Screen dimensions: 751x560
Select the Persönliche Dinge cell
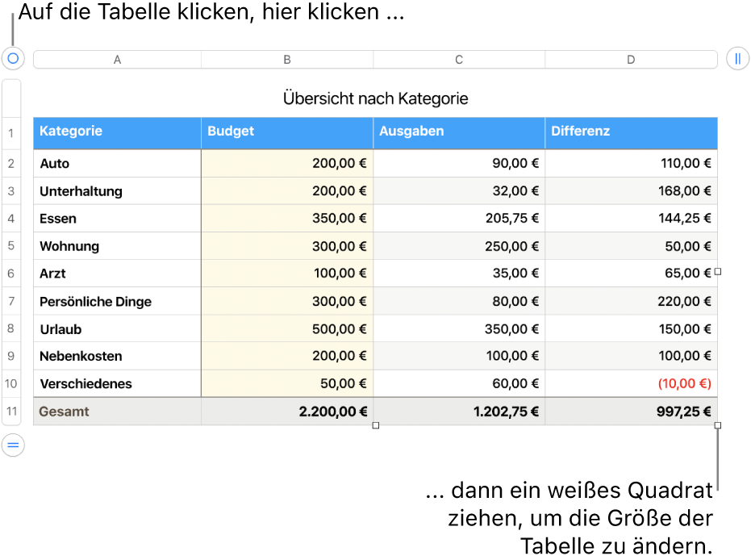(x=117, y=301)
